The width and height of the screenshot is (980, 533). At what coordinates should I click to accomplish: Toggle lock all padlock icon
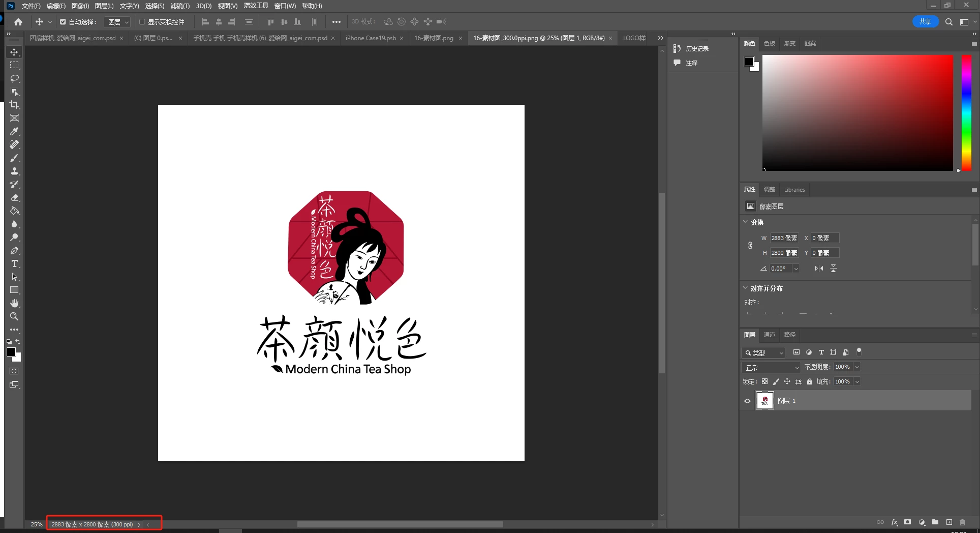point(810,381)
